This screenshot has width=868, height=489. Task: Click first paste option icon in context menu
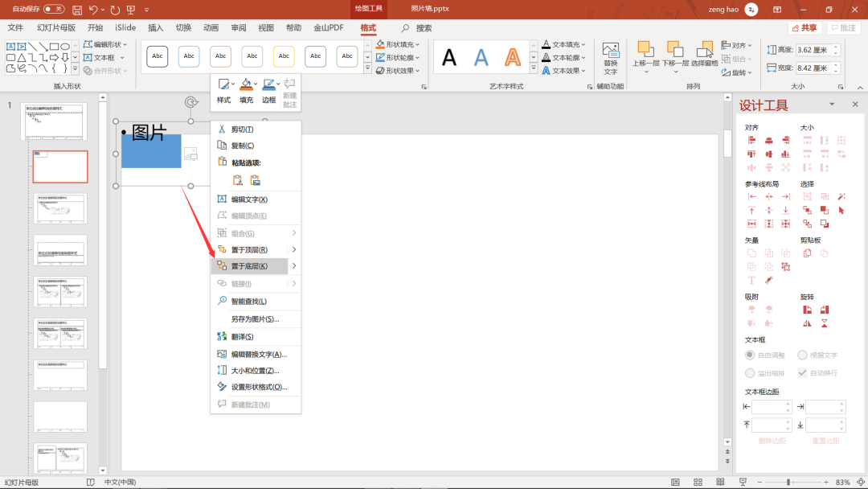click(237, 180)
